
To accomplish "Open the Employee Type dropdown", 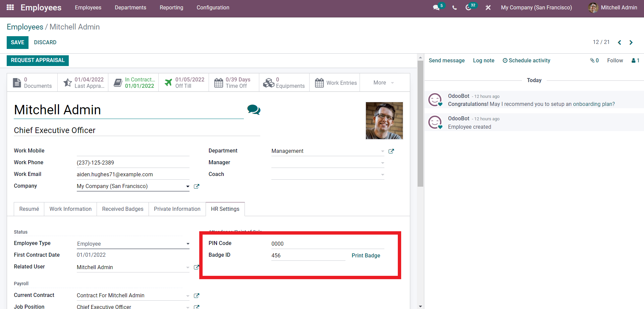I will (133, 244).
